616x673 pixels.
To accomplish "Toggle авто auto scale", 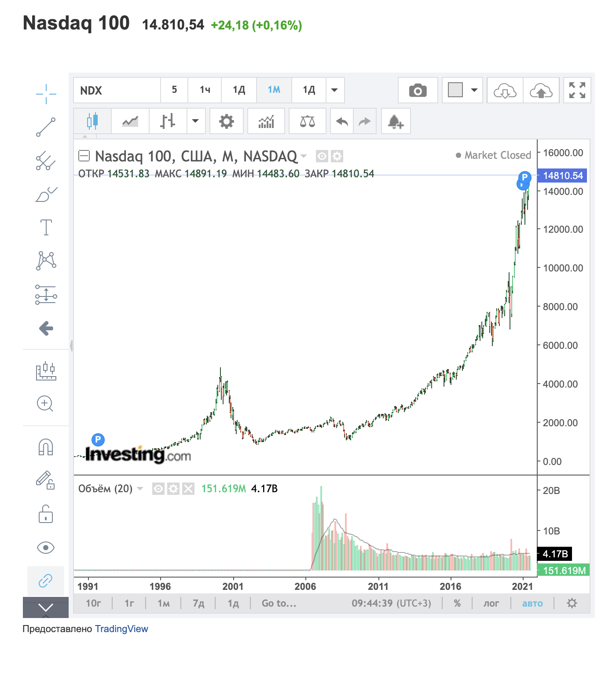I will [x=532, y=603].
